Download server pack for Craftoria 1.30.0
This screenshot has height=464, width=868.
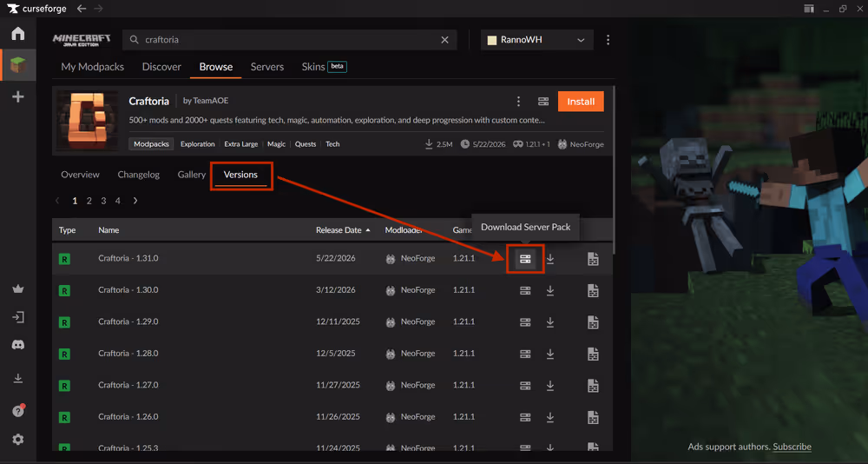tap(525, 290)
